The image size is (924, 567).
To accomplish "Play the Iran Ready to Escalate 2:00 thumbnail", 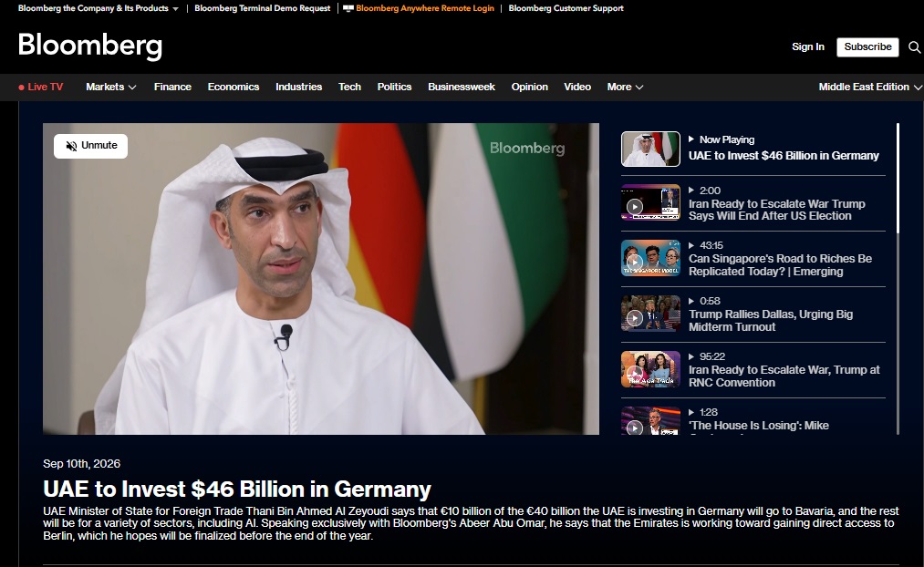I will tap(650, 202).
